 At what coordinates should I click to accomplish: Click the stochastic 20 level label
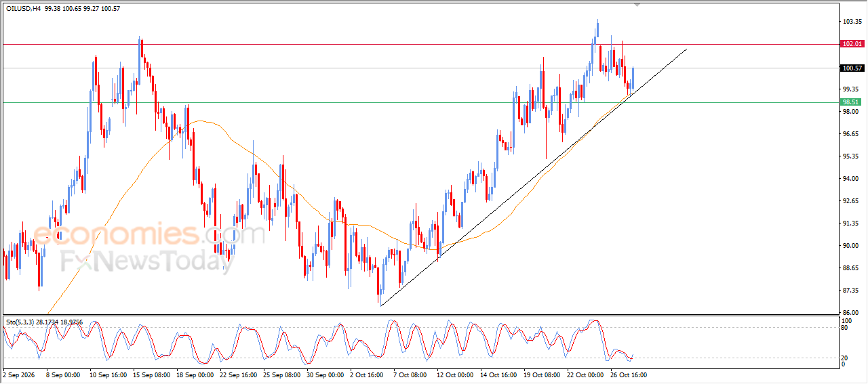845,358
